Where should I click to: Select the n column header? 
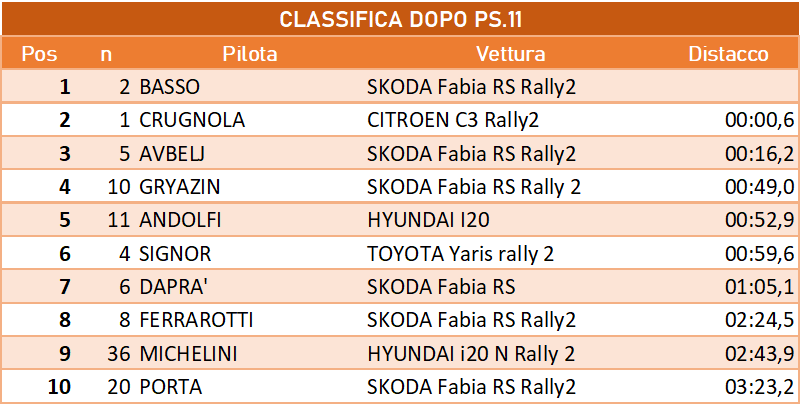click(106, 54)
